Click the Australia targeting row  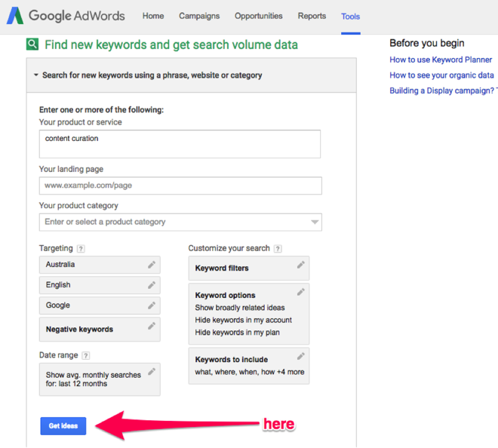[100, 265]
